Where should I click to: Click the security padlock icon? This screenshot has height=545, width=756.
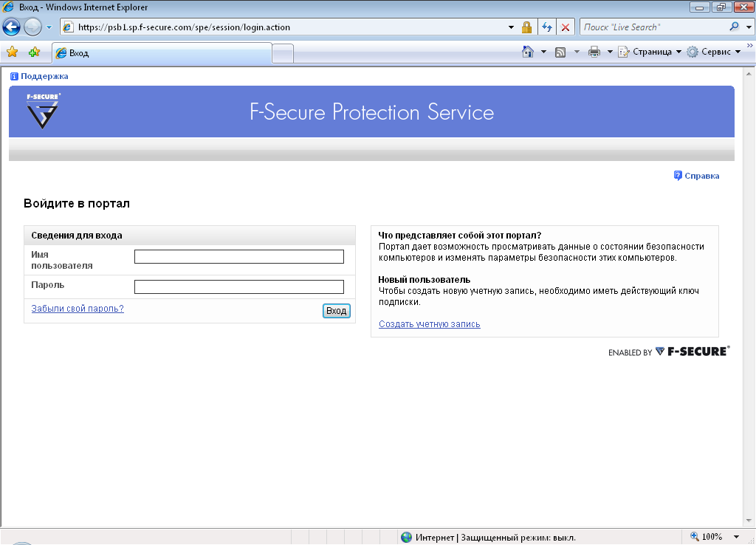pos(526,27)
